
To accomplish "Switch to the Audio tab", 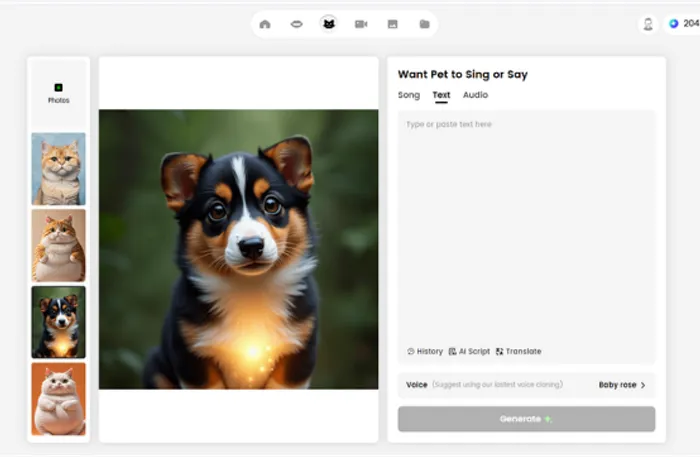I will (x=475, y=95).
